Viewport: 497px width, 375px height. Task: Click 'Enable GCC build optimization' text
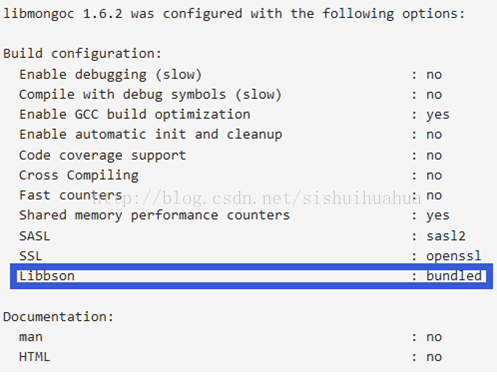pos(135,115)
